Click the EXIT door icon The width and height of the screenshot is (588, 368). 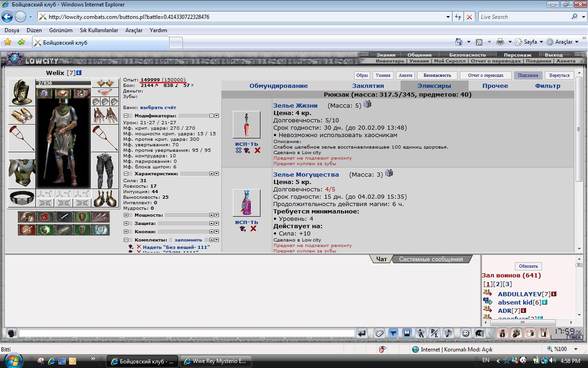pyautogui.click(x=543, y=333)
